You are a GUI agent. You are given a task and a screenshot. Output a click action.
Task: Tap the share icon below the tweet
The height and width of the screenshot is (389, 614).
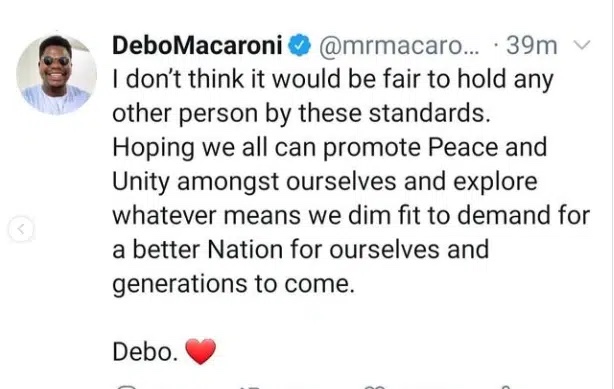point(506,387)
